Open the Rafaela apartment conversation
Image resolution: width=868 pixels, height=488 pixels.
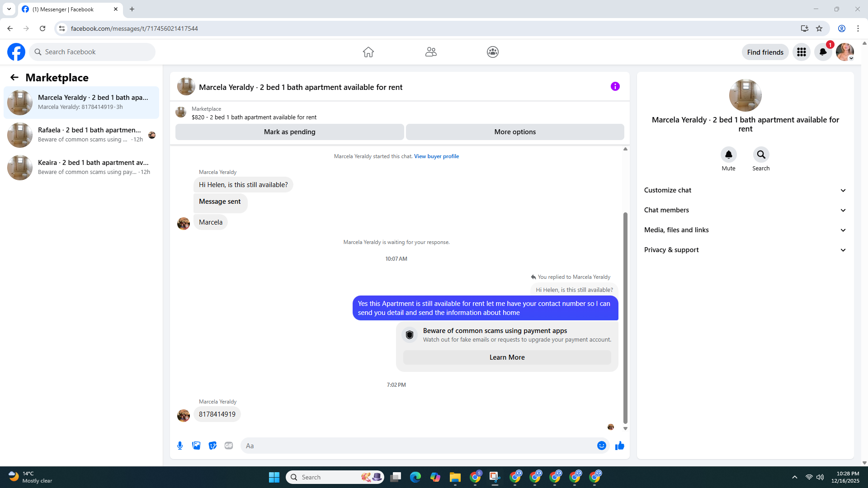(81, 135)
